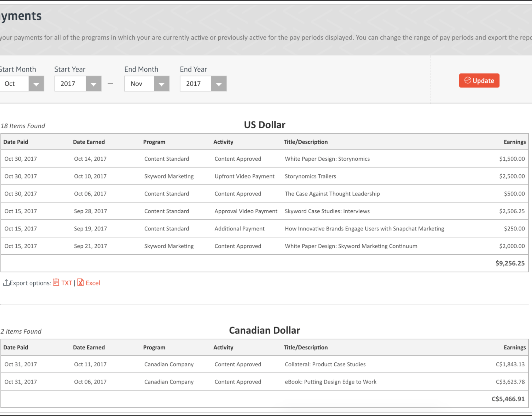
Task: Click date earned 'Oct 14, 2017'
Action: pos(90,159)
